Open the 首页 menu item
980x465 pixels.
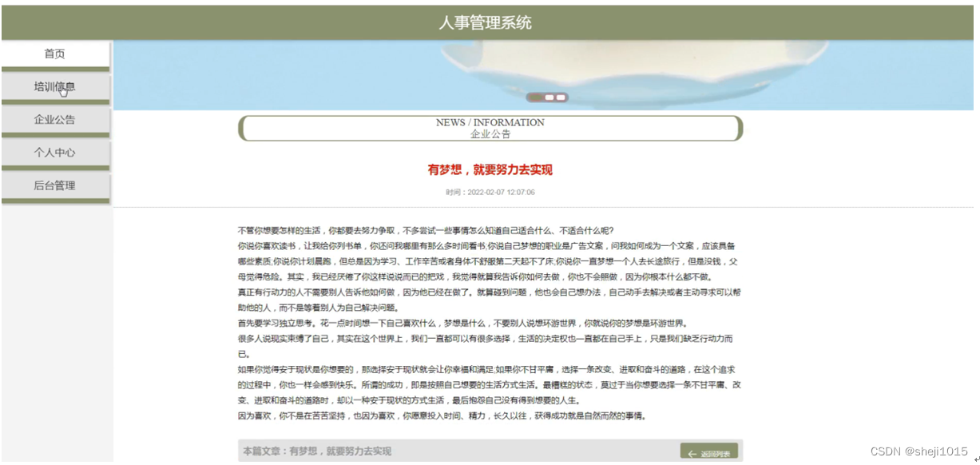(x=55, y=54)
